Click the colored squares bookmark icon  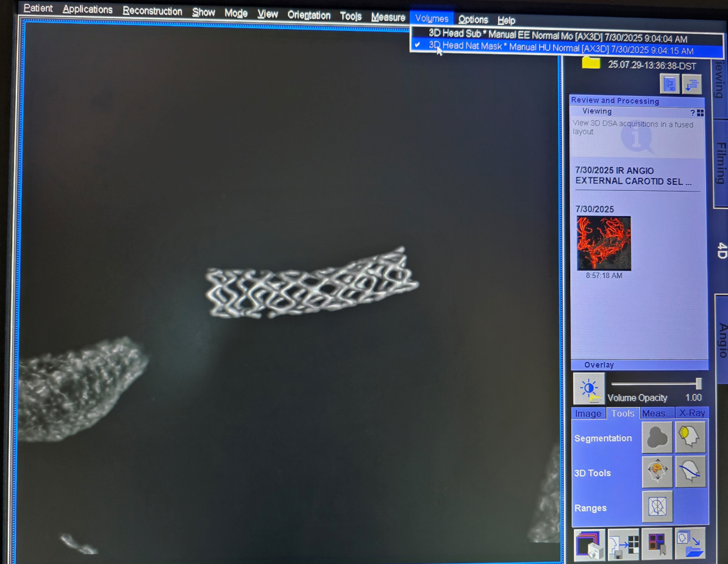click(657, 544)
